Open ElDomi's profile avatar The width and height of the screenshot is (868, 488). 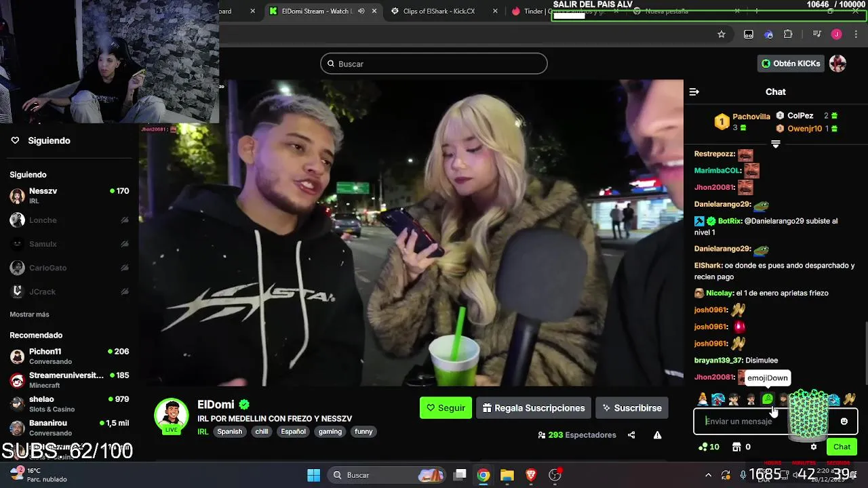pyautogui.click(x=172, y=415)
